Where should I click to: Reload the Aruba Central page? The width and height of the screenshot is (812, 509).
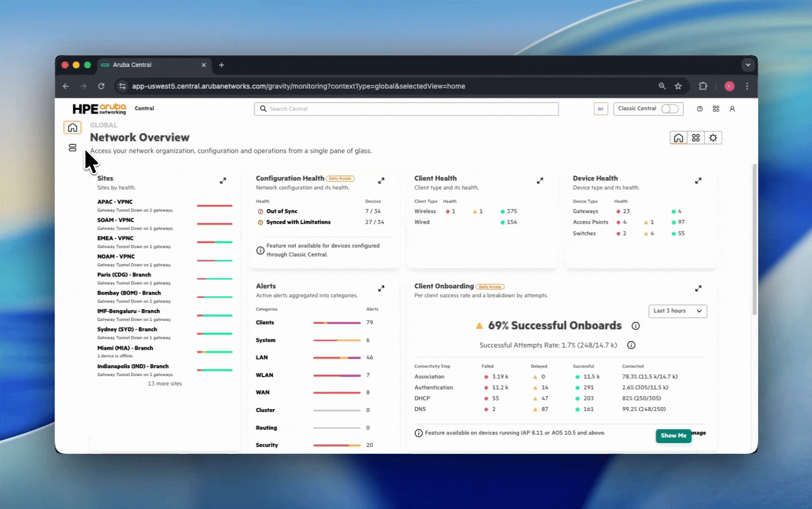click(x=101, y=86)
